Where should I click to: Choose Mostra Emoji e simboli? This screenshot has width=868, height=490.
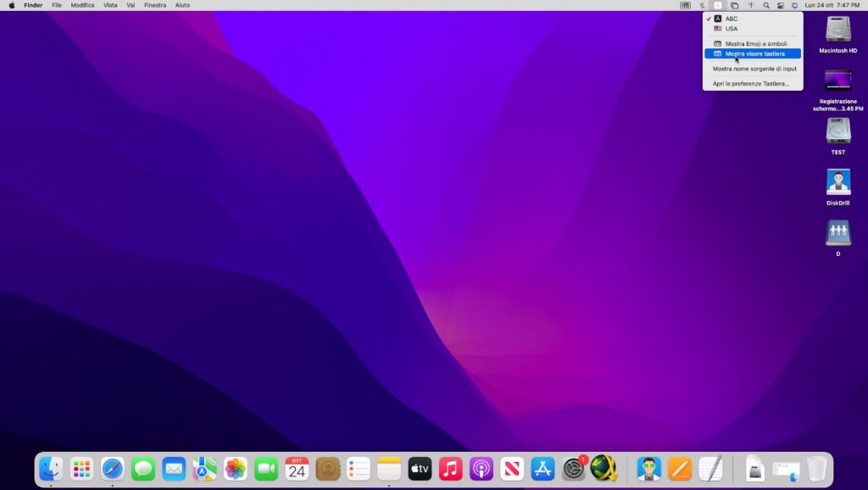755,43
